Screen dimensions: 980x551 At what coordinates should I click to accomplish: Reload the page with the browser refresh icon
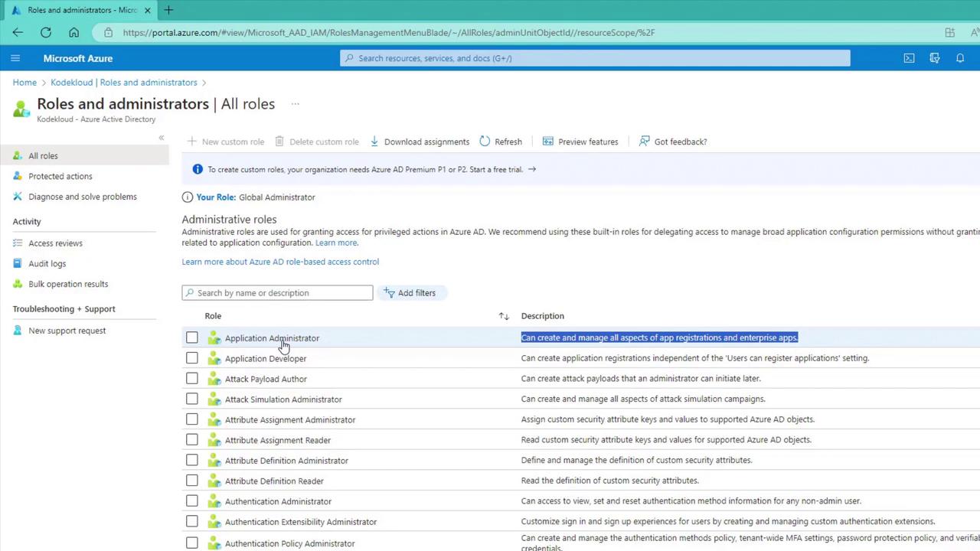(x=46, y=32)
